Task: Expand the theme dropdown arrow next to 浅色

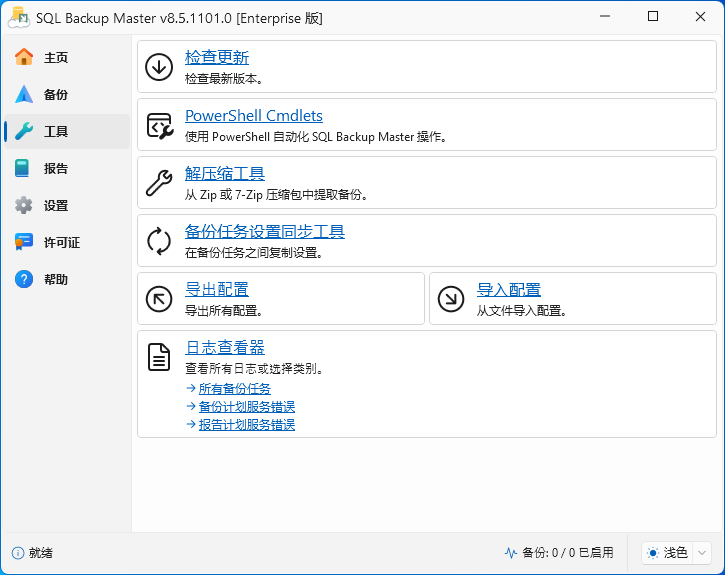Action: tap(701, 553)
